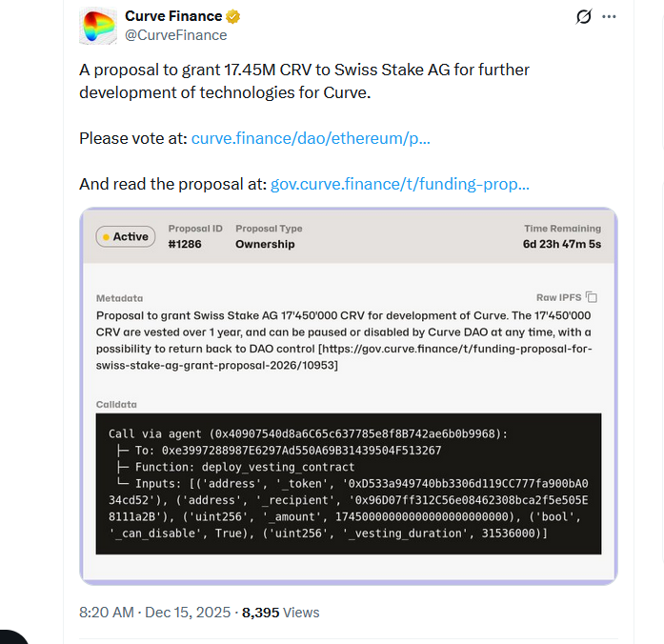664x644 pixels.
Task: Click the Ownership proposal type value
Action: pyautogui.click(x=265, y=245)
